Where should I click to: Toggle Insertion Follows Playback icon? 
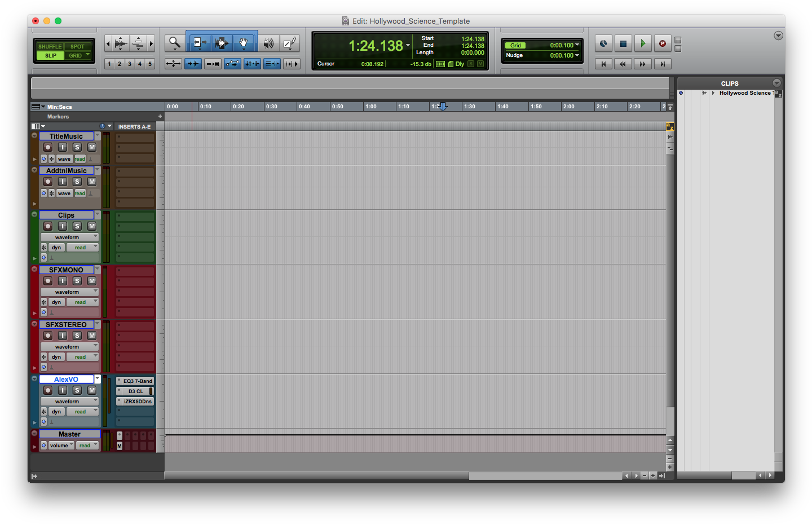291,64
